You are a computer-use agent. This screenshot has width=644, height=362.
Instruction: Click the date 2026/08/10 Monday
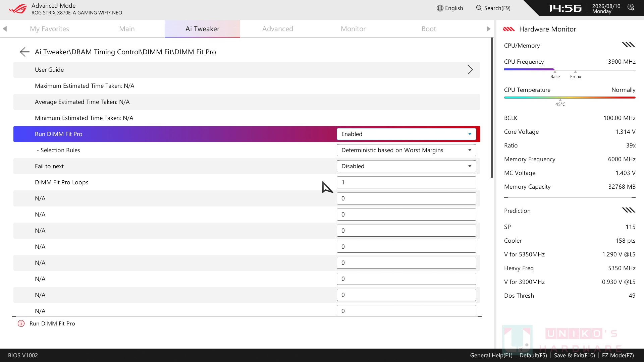[x=606, y=9]
